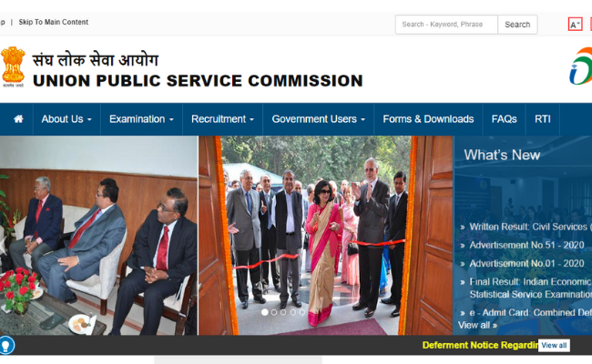Screen dimensions: 592x364
Task: Expand the Examination dropdown menu
Action: coord(141,119)
